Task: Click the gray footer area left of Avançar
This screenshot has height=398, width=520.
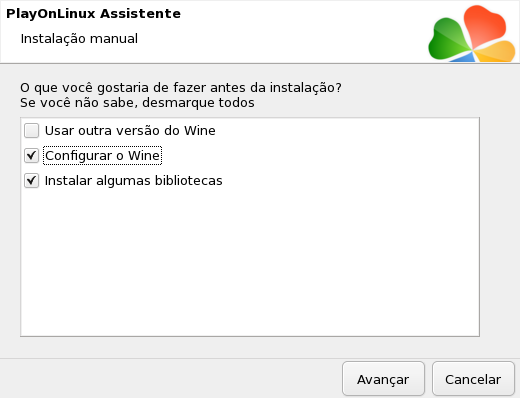Action: point(170,378)
